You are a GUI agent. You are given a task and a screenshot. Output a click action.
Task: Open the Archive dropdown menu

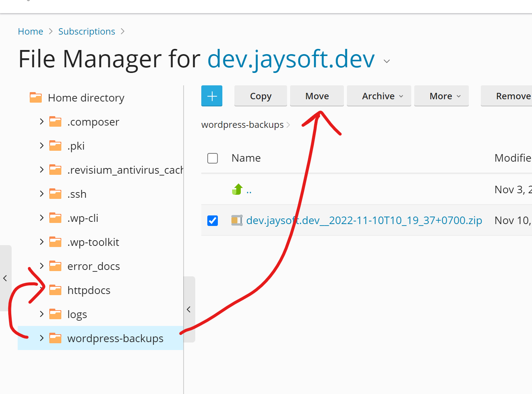tap(379, 96)
